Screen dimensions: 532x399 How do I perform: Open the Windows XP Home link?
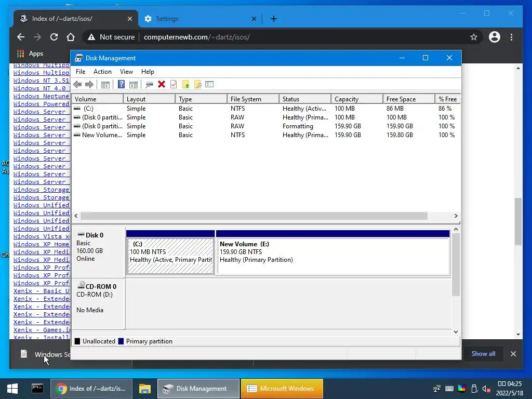point(42,244)
